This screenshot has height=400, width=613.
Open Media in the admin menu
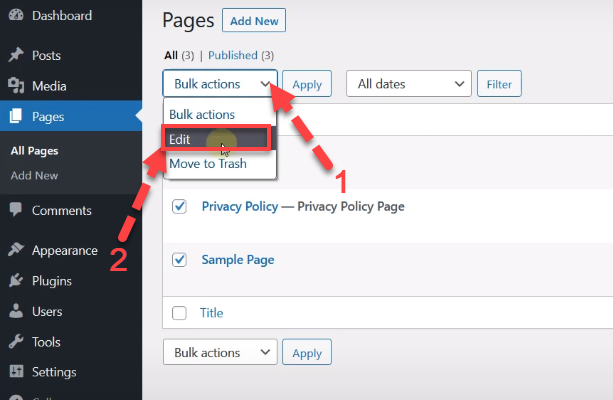pos(49,86)
